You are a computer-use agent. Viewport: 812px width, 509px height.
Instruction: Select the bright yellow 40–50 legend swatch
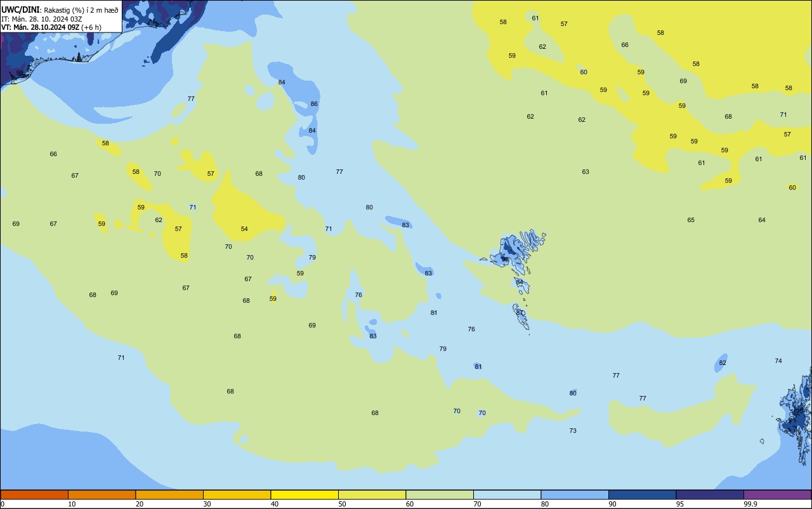tap(304, 494)
